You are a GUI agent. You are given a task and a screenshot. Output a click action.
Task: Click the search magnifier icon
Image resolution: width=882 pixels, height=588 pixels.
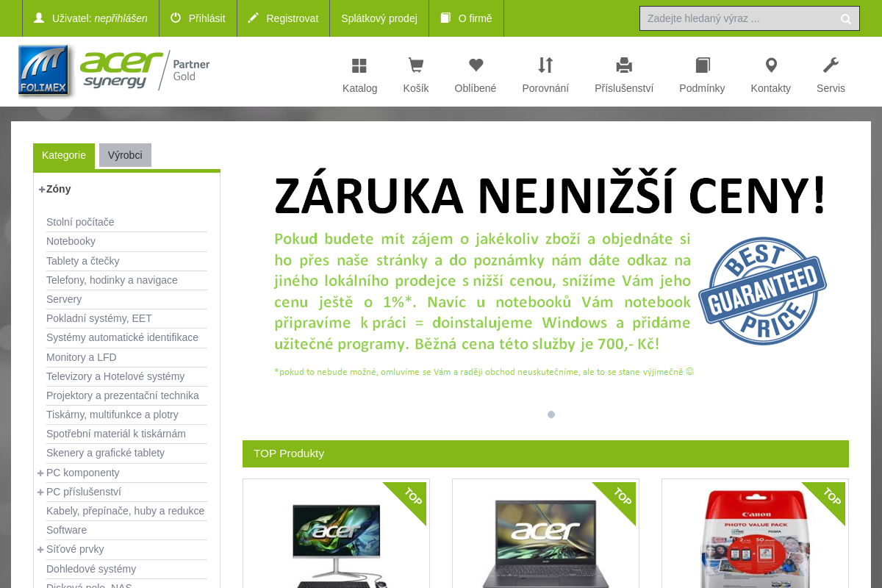pos(845,18)
